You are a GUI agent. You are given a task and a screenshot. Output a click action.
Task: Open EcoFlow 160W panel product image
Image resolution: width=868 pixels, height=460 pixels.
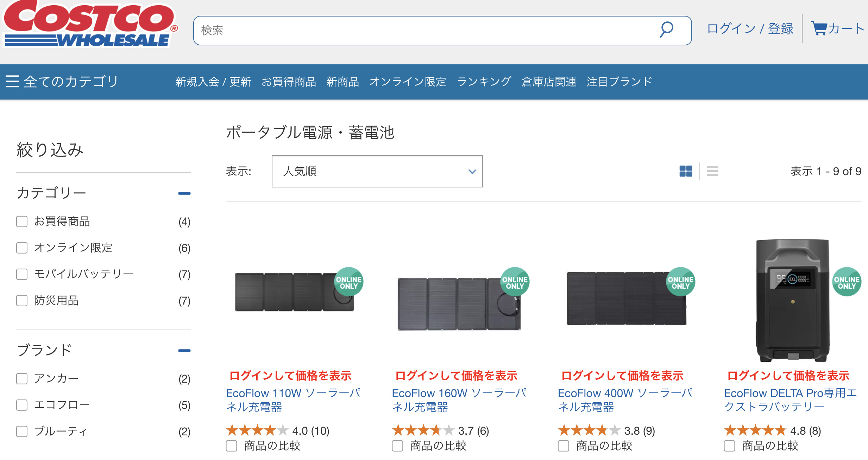coord(459,304)
